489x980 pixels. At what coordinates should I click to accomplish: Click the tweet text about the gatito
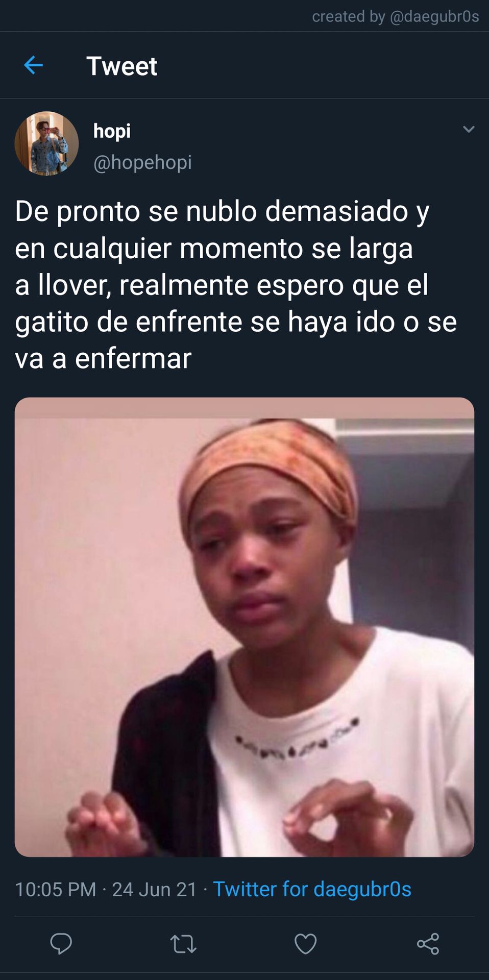[x=236, y=285]
